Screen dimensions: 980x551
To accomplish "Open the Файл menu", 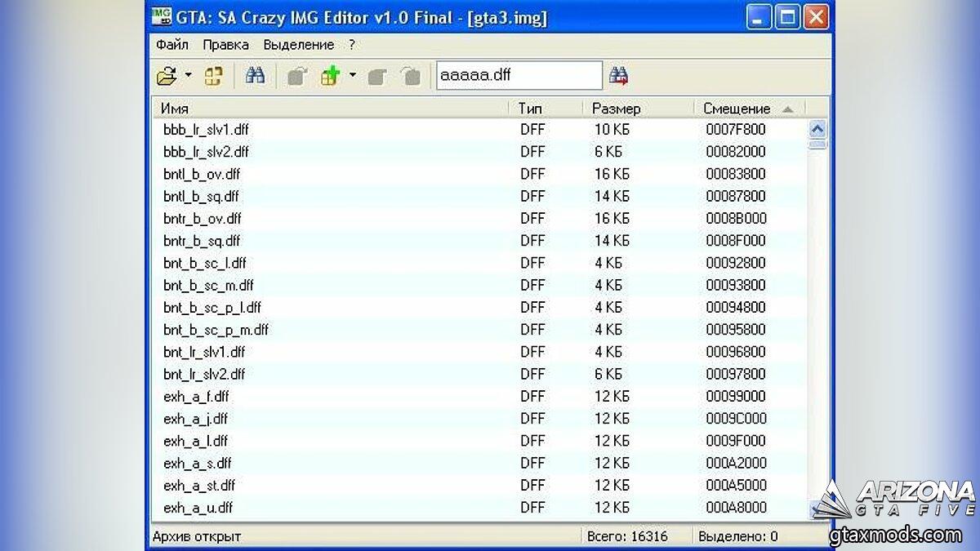I will (172, 45).
